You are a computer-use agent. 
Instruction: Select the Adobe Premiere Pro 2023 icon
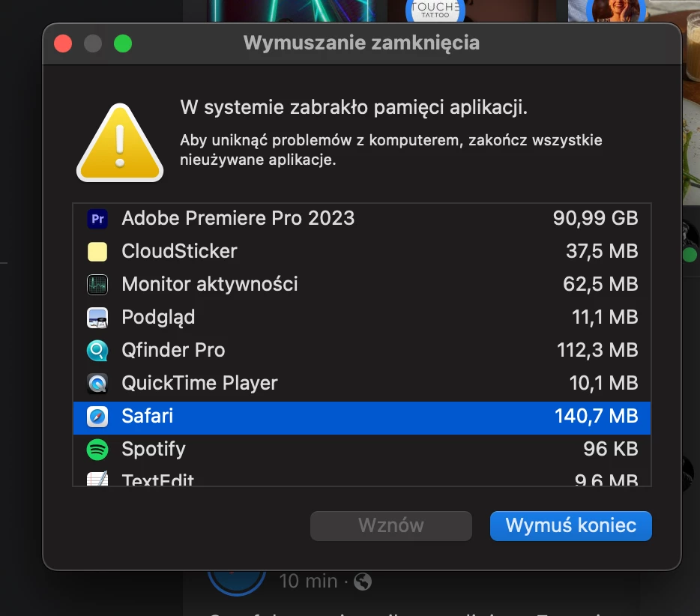pos(97,219)
